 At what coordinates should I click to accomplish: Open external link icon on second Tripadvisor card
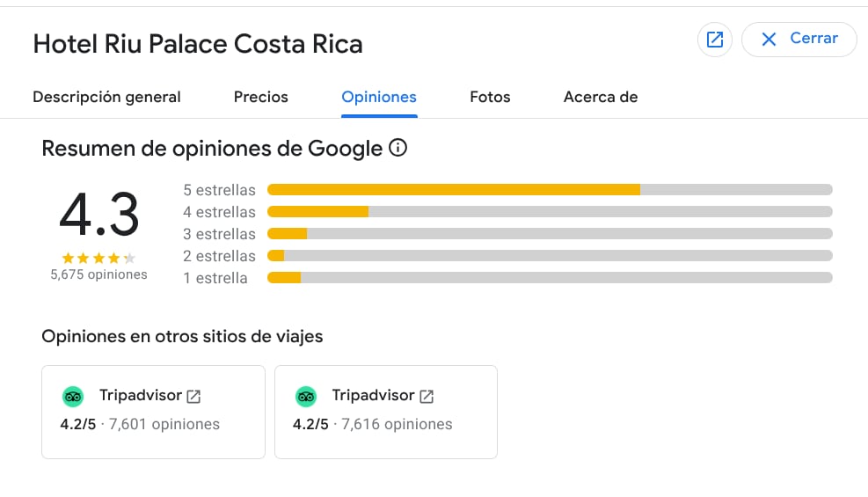(427, 397)
